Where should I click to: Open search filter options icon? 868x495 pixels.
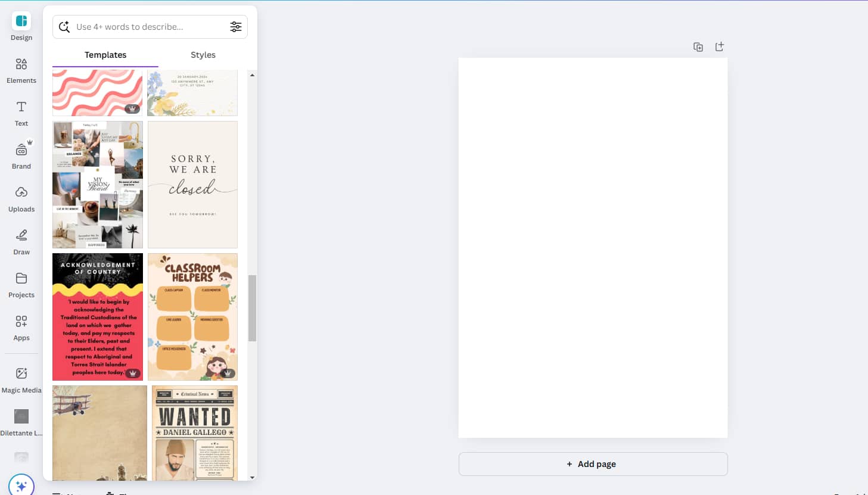point(236,27)
